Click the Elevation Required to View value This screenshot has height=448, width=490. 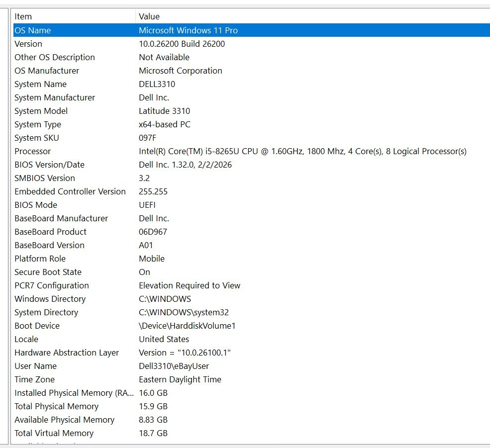coord(190,285)
